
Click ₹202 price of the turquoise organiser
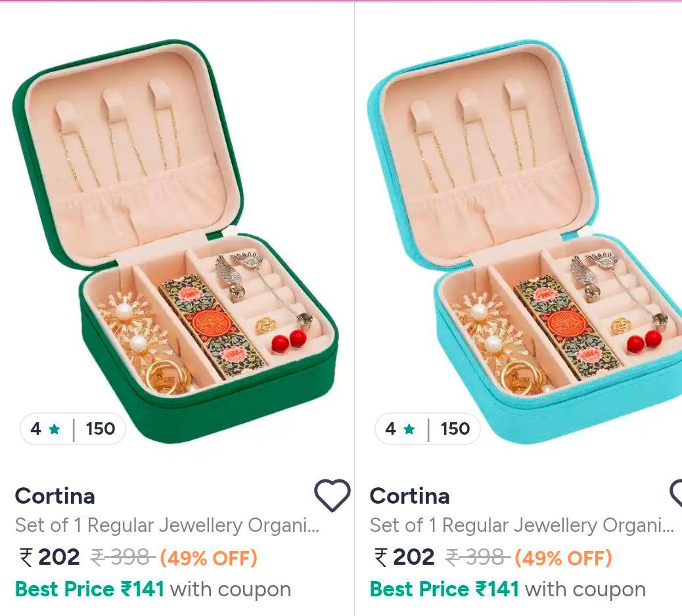point(405,558)
